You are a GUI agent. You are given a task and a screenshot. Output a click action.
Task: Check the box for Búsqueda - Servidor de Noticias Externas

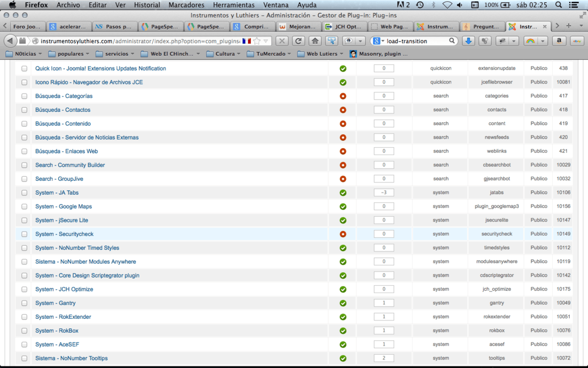(x=25, y=137)
